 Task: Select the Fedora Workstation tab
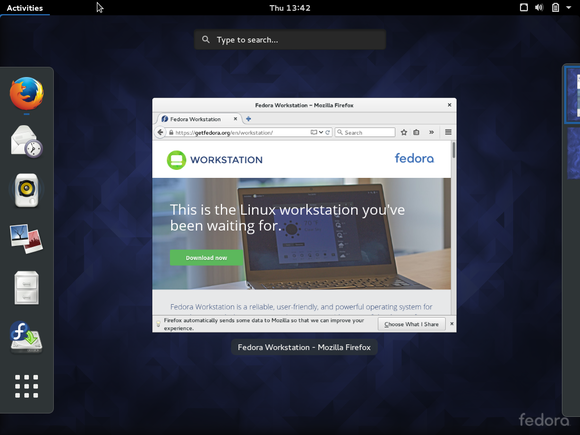[x=200, y=119]
